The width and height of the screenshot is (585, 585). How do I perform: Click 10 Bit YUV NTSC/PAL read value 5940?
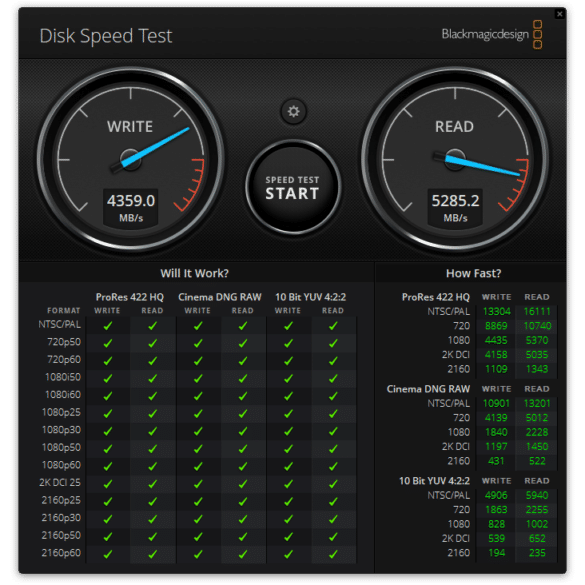[x=537, y=495]
